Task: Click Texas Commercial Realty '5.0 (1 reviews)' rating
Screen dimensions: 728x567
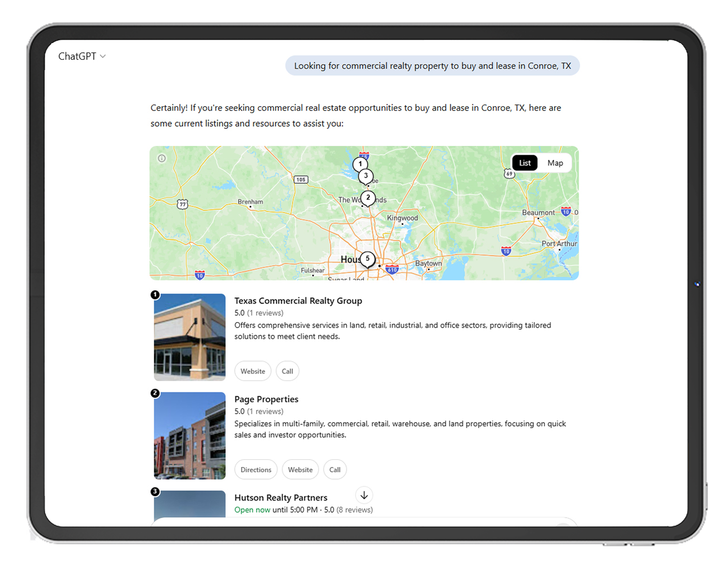Action: (259, 313)
